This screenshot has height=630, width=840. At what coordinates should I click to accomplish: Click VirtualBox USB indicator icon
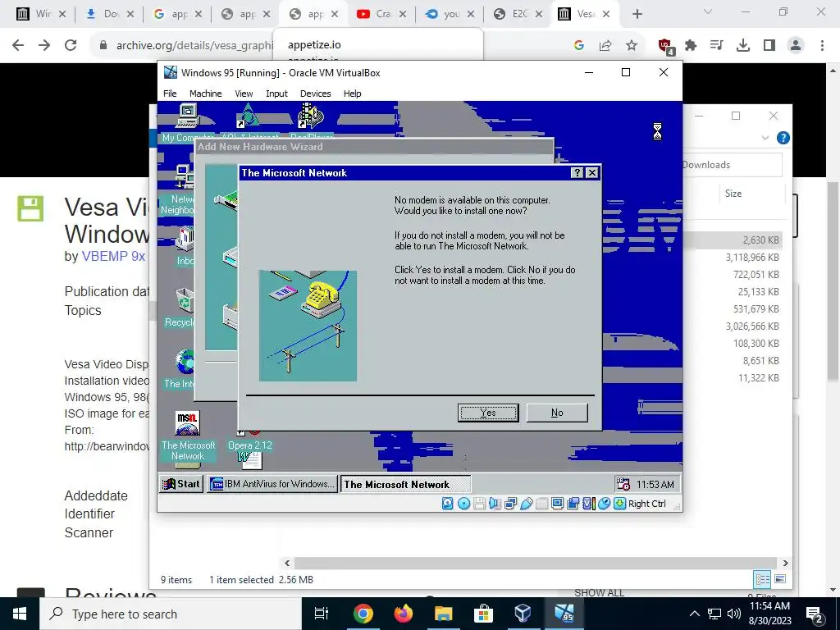(x=526, y=504)
